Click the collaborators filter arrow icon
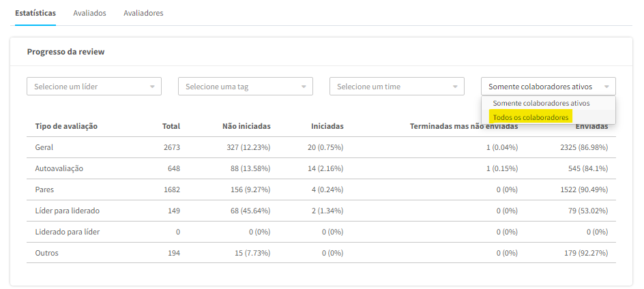The height and width of the screenshot is (289, 644). pyautogui.click(x=606, y=87)
